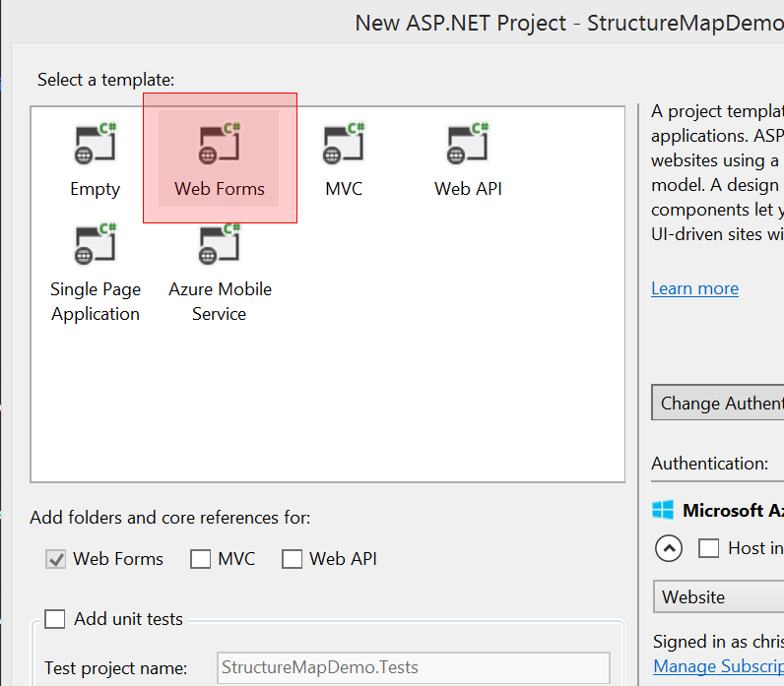This screenshot has height=686, width=784.
Task: Choose the Web Forms template icon
Action: click(x=219, y=143)
